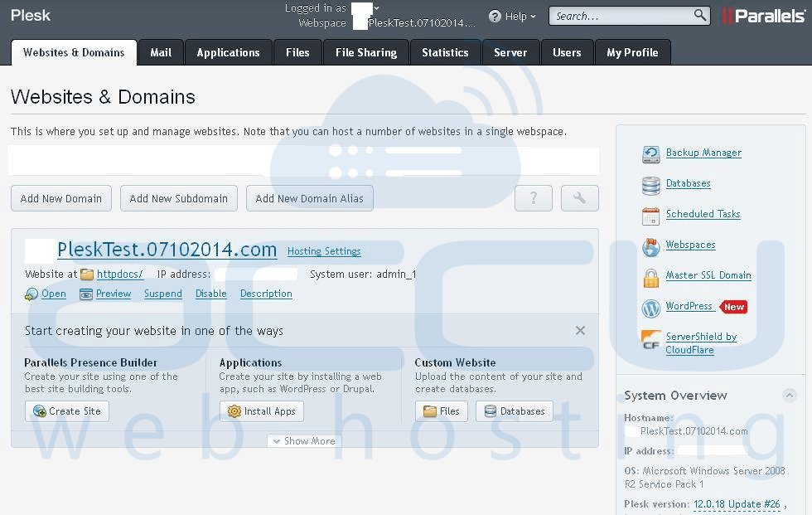Click the WordPress icon in the sidebar
This screenshot has width=812, height=515.
tap(650, 306)
